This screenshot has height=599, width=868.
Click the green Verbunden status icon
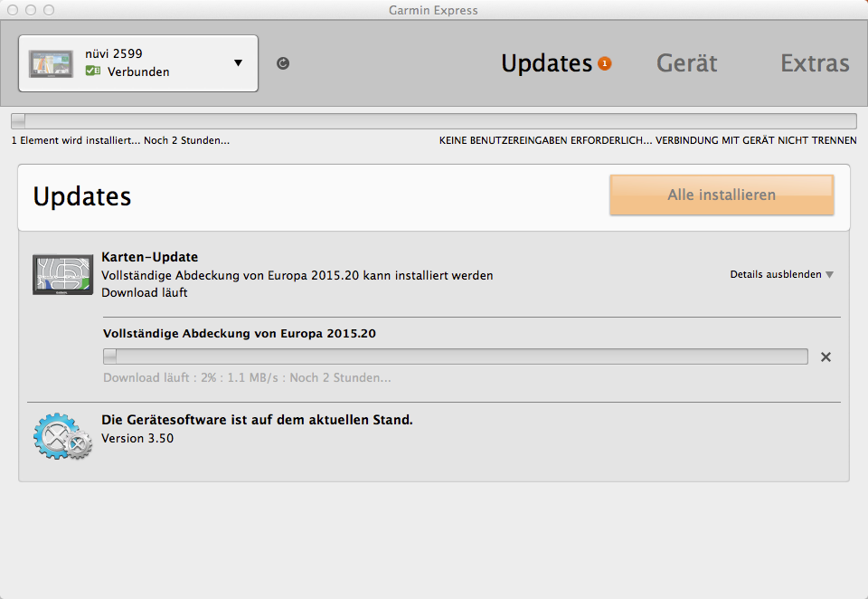pyautogui.click(x=93, y=71)
